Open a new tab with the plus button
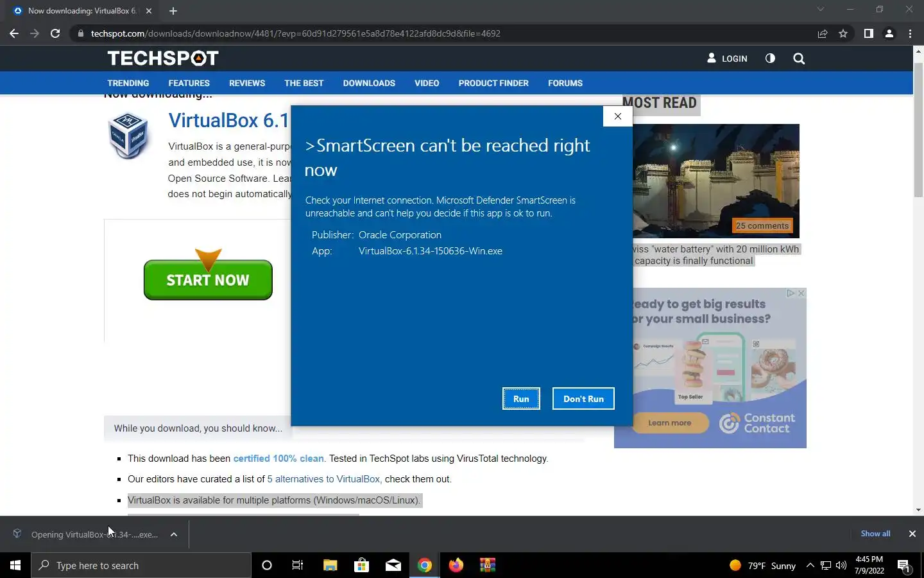This screenshot has height=578, width=924. click(173, 11)
